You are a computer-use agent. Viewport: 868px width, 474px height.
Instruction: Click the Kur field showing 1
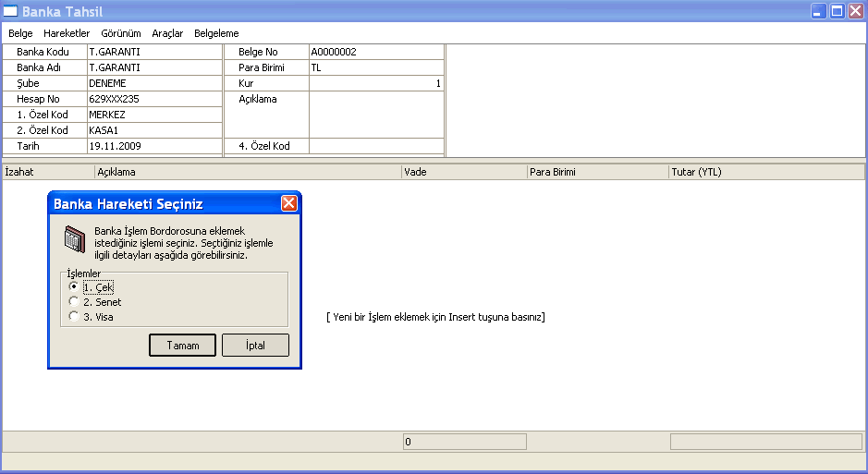[x=376, y=83]
